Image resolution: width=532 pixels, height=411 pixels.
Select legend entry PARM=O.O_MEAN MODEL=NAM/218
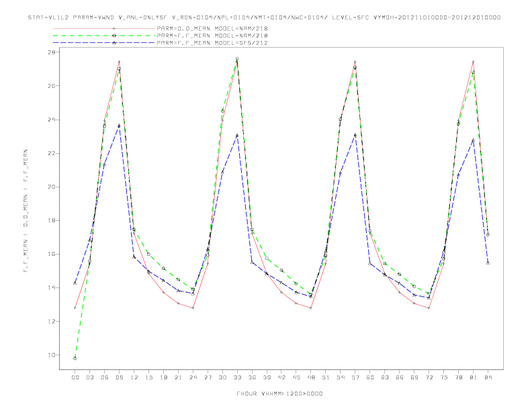click(x=212, y=28)
